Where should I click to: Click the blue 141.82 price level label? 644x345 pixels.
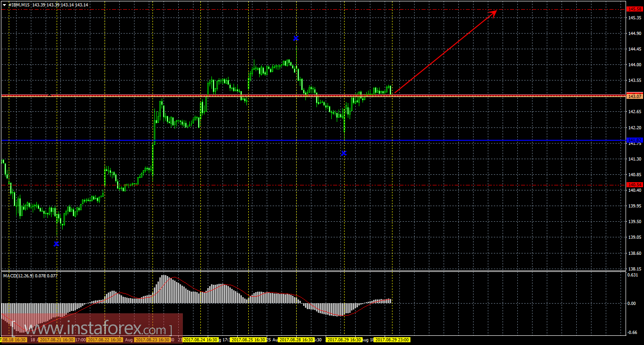(635, 140)
